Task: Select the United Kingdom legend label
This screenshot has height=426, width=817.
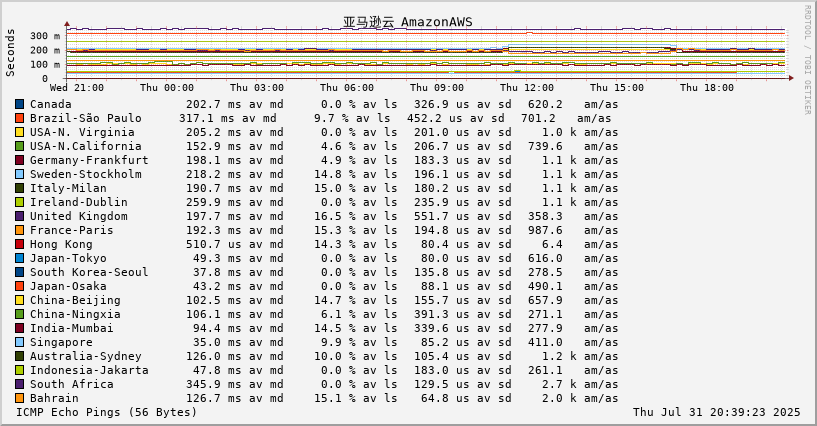Action: 79,216
